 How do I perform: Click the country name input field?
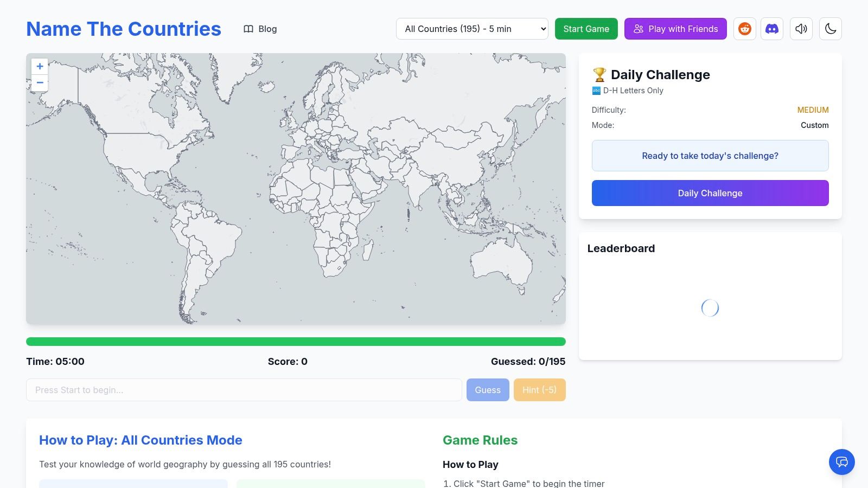click(x=244, y=390)
